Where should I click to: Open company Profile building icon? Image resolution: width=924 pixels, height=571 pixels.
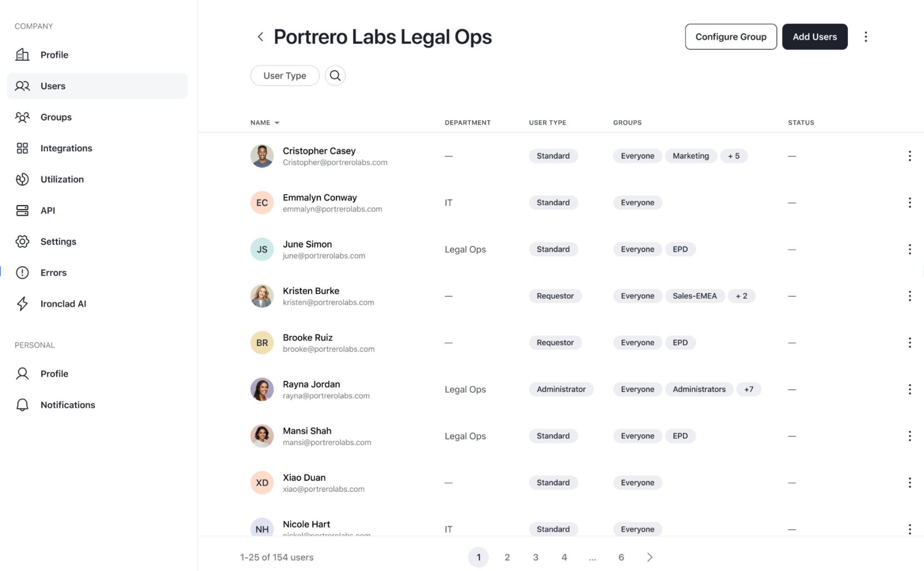pos(22,54)
